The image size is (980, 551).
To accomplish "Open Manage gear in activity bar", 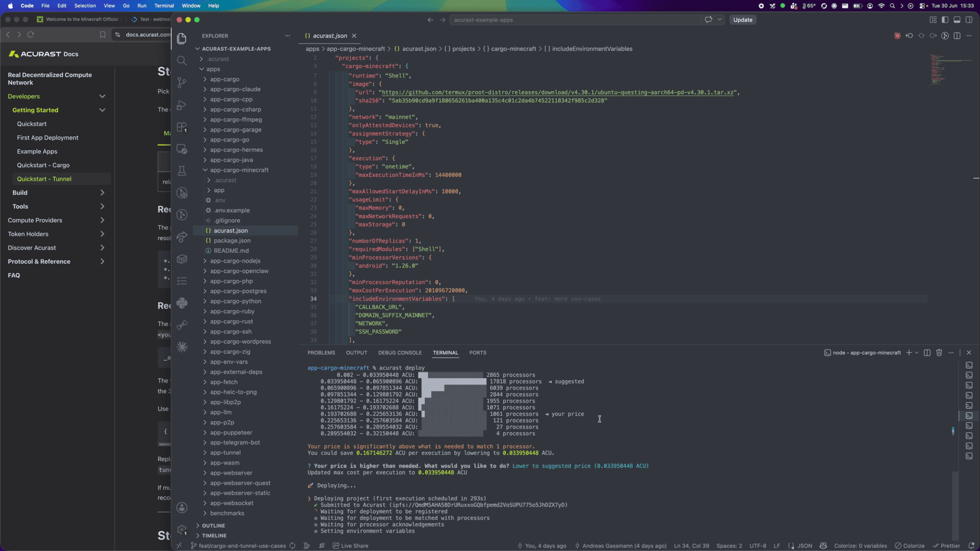I will 182,530.
